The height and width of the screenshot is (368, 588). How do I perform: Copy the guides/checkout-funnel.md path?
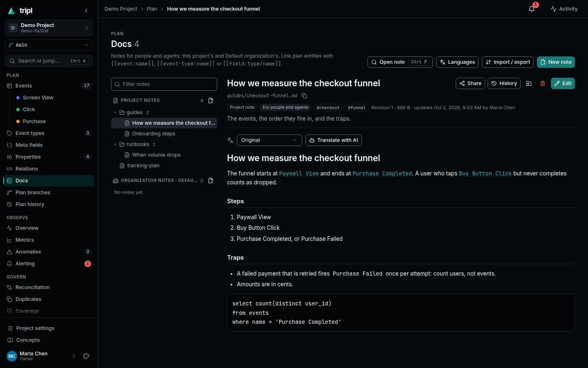pyautogui.click(x=304, y=96)
